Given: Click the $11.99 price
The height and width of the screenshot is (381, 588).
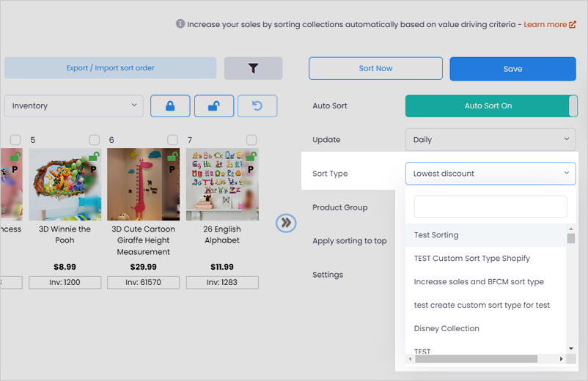Looking at the screenshot, I should [222, 267].
